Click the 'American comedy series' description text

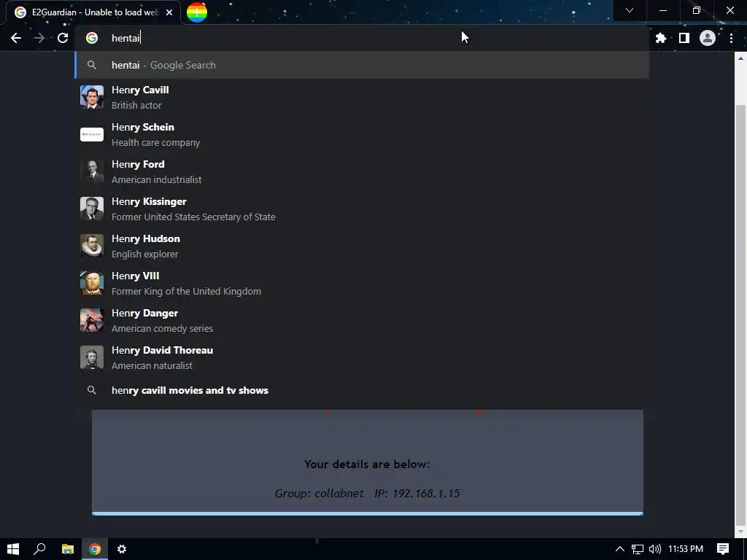[x=162, y=328]
